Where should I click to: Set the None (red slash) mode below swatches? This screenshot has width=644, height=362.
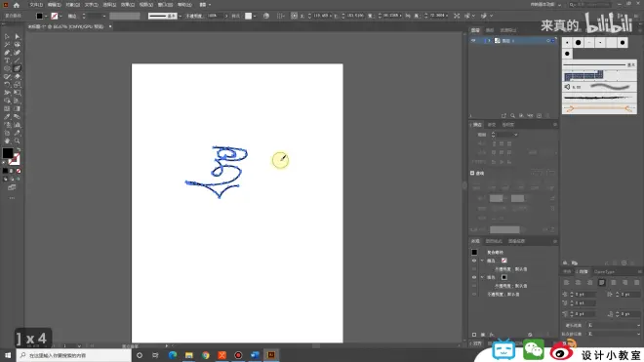click(x=19, y=171)
